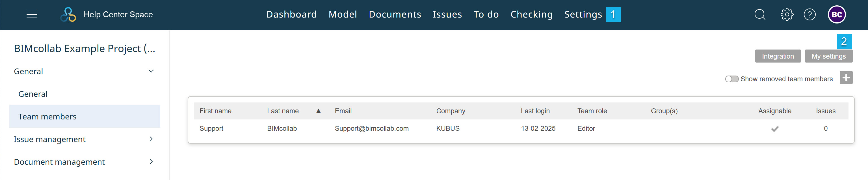Toggle Show removed team members switch
Viewport: 868px width, 180px height.
click(732, 79)
